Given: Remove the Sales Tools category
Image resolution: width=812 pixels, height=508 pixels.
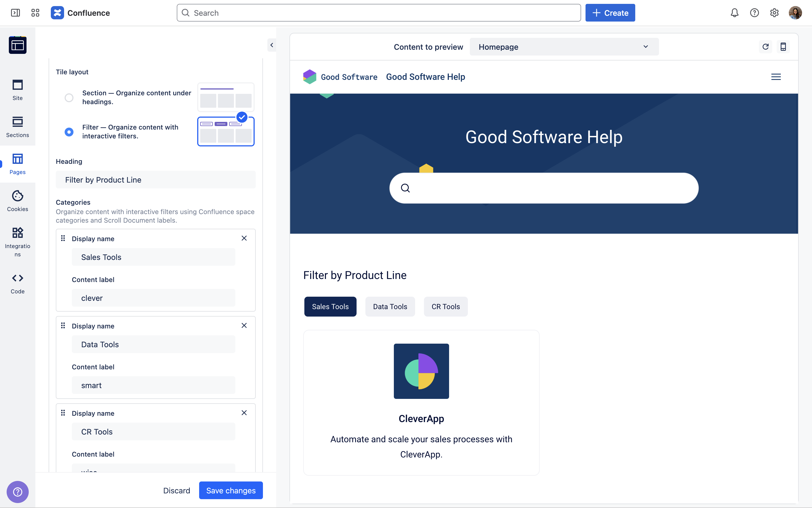Looking at the screenshot, I should pos(244,238).
